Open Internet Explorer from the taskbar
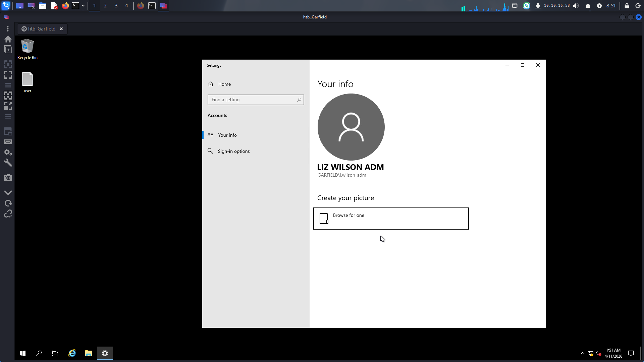This screenshot has height=362, width=644. tap(72, 353)
